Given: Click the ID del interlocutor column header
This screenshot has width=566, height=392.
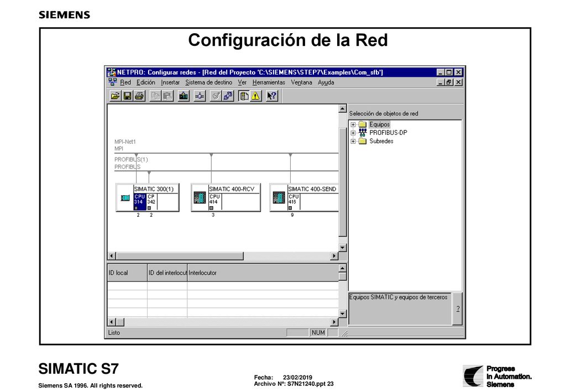Looking at the screenshot, I should point(167,273).
